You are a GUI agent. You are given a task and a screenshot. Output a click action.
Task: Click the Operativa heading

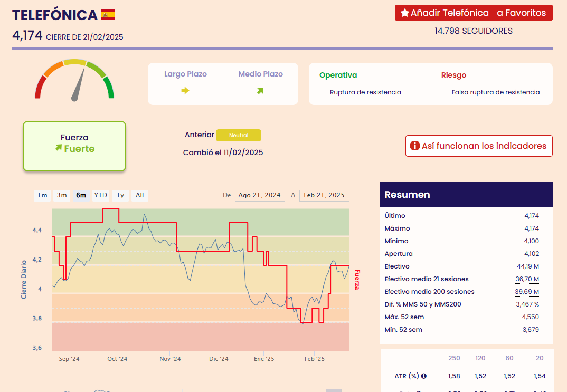pyautogui.click(x=338, y=75)
